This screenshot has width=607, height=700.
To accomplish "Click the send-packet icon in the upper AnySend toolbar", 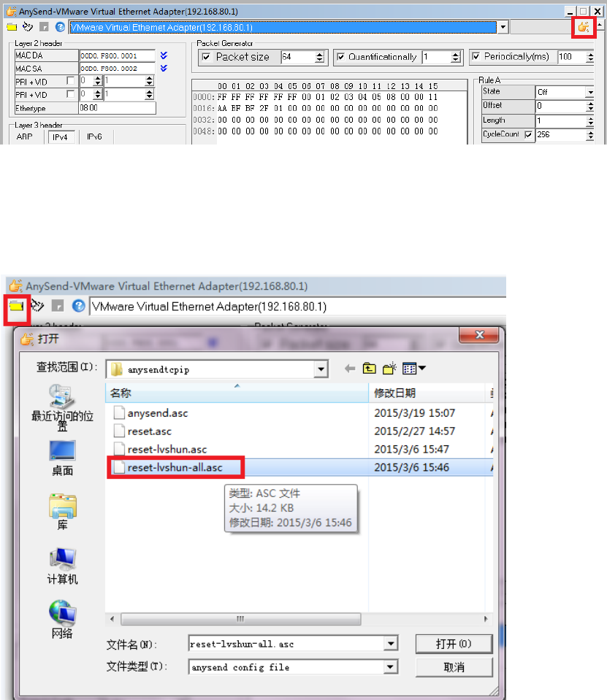I will pyautogui.click(x=28, y=27).
